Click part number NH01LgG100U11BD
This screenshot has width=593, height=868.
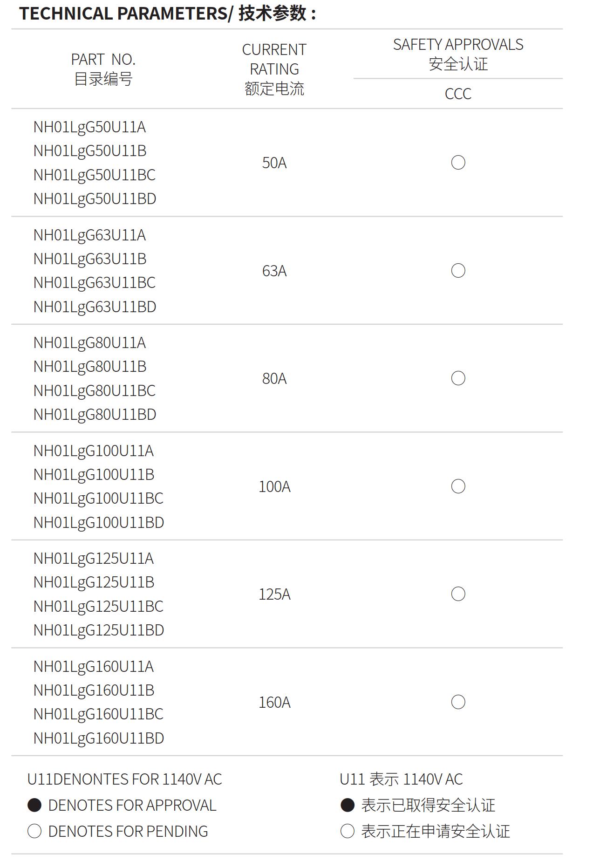pyautogui.click(x=98, y=523)
